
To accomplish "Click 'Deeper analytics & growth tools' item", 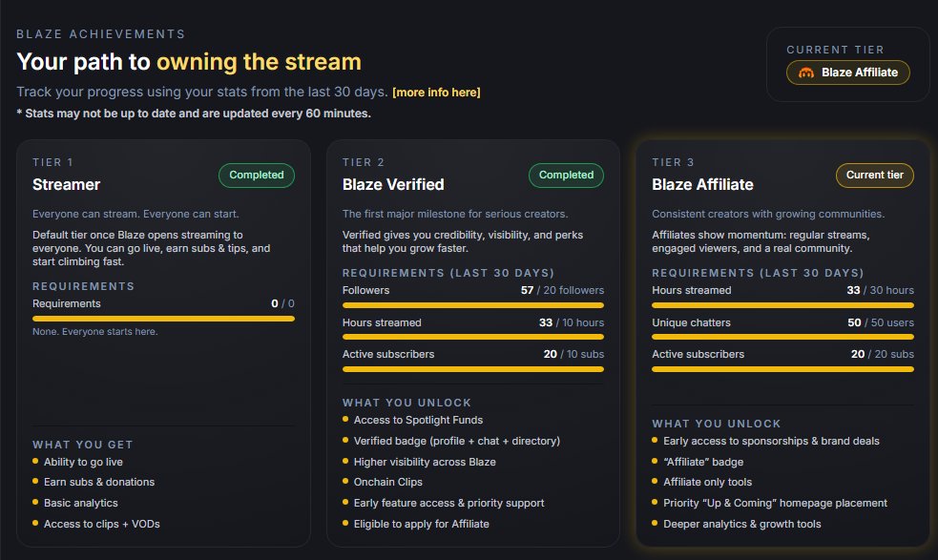I will (x=741, y=524).
